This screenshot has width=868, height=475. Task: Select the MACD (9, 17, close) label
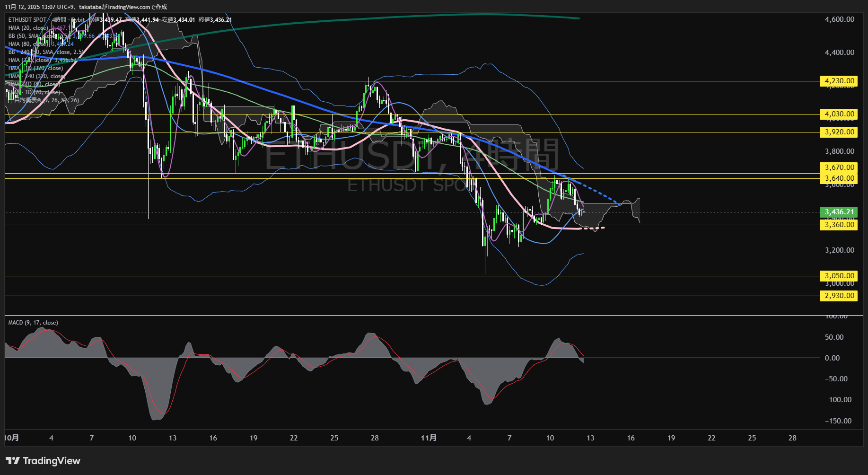tap(33, 323)
